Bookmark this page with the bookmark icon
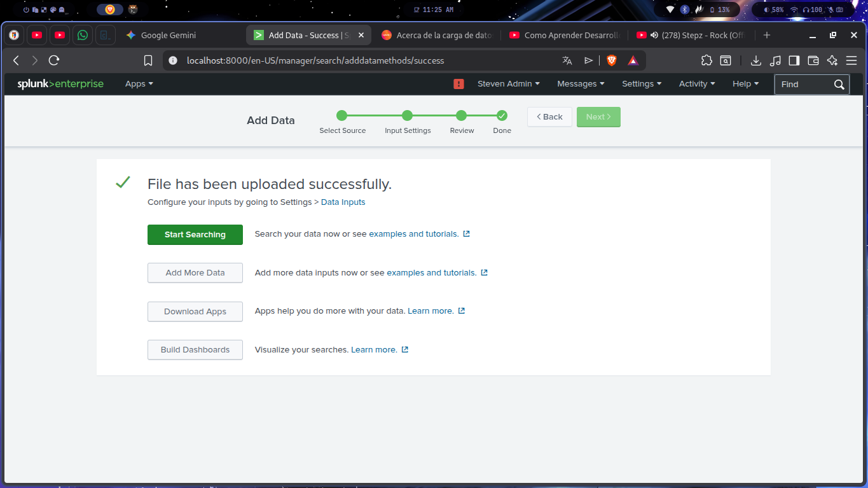This screenshot has width=868, height=488. click(x=148, y=60)
